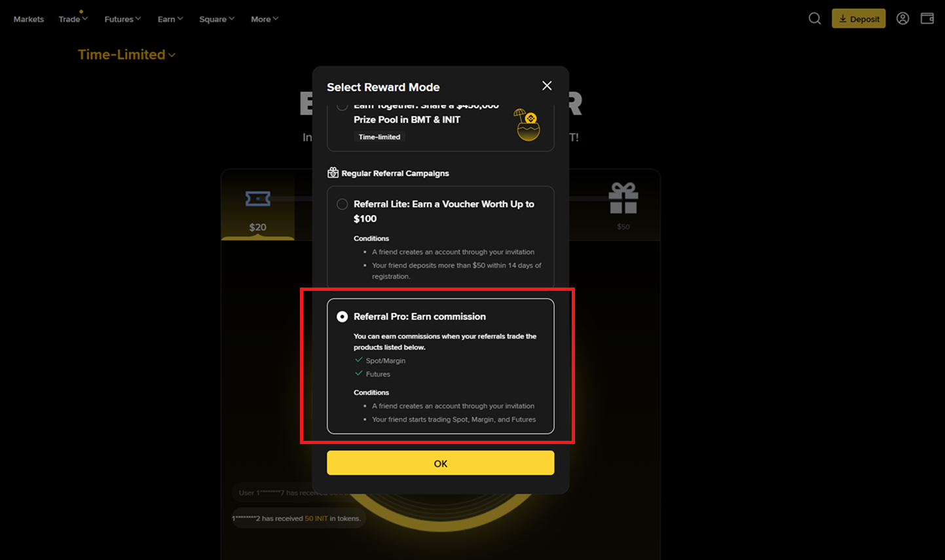Open the Time-Limited dropdown
The height and width of the screenshot is (560, 945).
point(126,54)
